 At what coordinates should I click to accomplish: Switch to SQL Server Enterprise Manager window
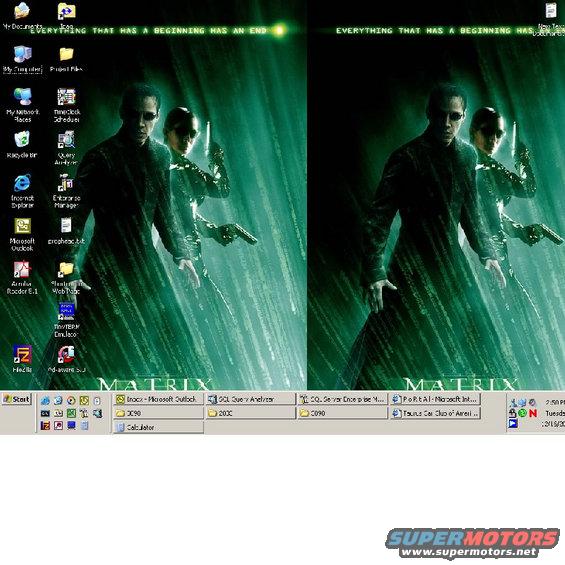[x=343, y=399]
